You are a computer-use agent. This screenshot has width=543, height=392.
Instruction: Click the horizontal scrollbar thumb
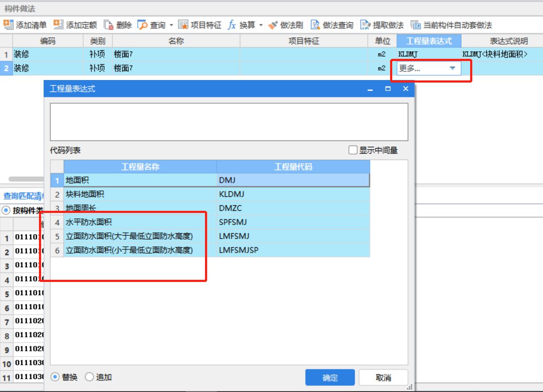tap(26, 179)
